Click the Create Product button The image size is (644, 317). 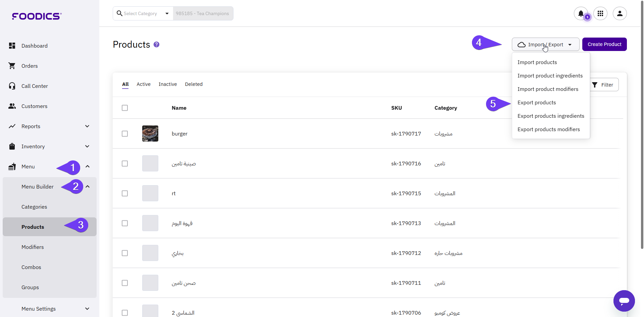(x=604, y=44)
